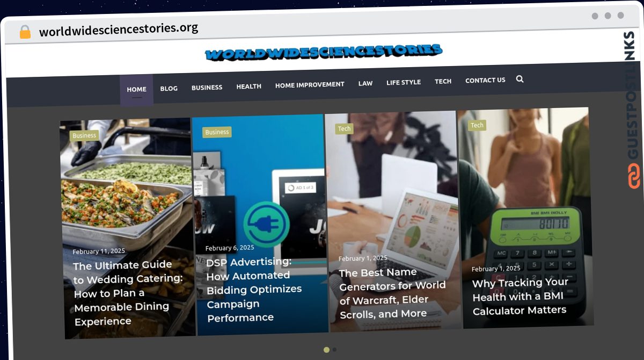Click the Contact Us nav link

click(485, 80)
